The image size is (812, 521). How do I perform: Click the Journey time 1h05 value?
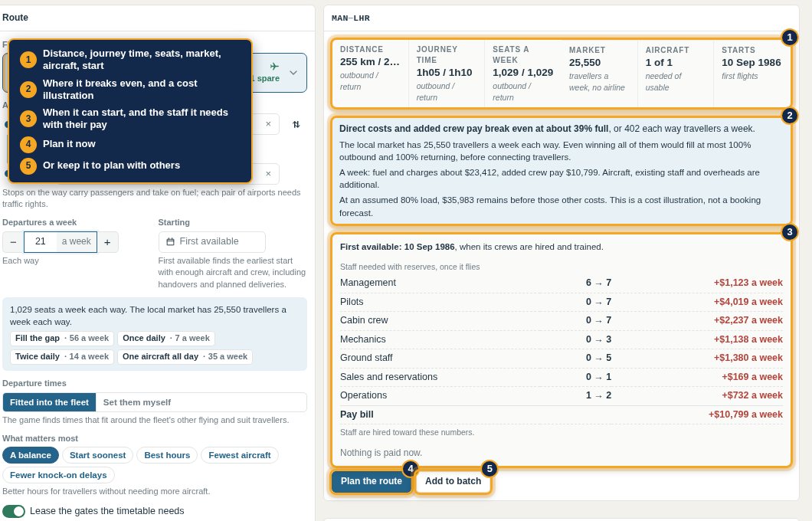[444, 73]
